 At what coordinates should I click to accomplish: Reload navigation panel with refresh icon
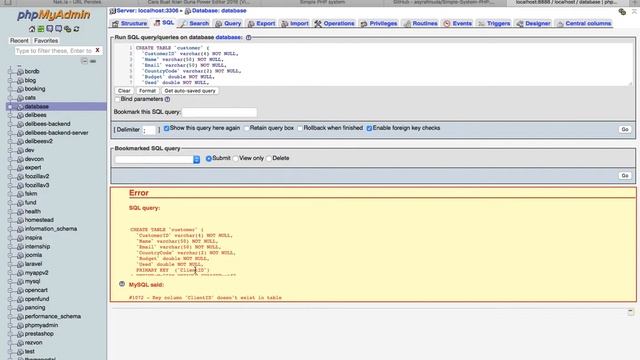point(76,29)
